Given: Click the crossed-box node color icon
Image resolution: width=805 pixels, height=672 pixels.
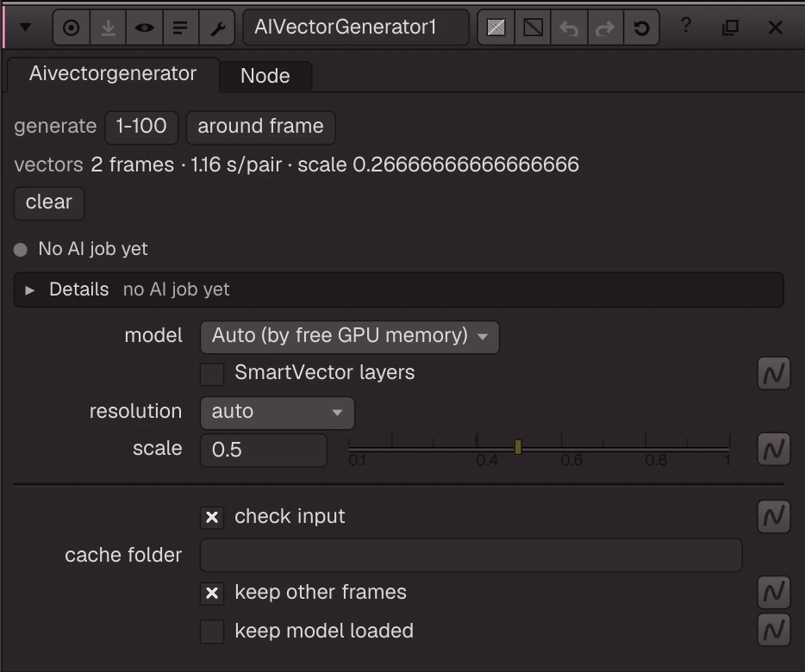Looking at the screenshot, I should click(496, 28).
